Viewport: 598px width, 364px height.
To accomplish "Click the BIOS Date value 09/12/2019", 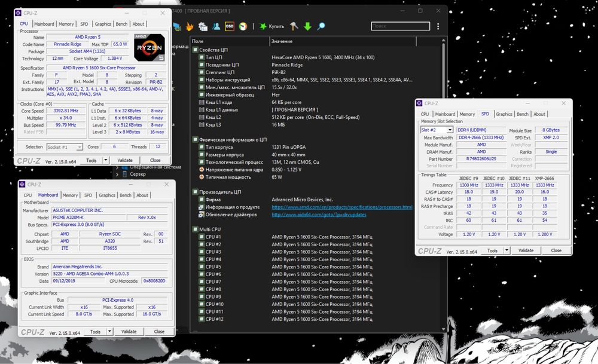I will click(77, 281).
